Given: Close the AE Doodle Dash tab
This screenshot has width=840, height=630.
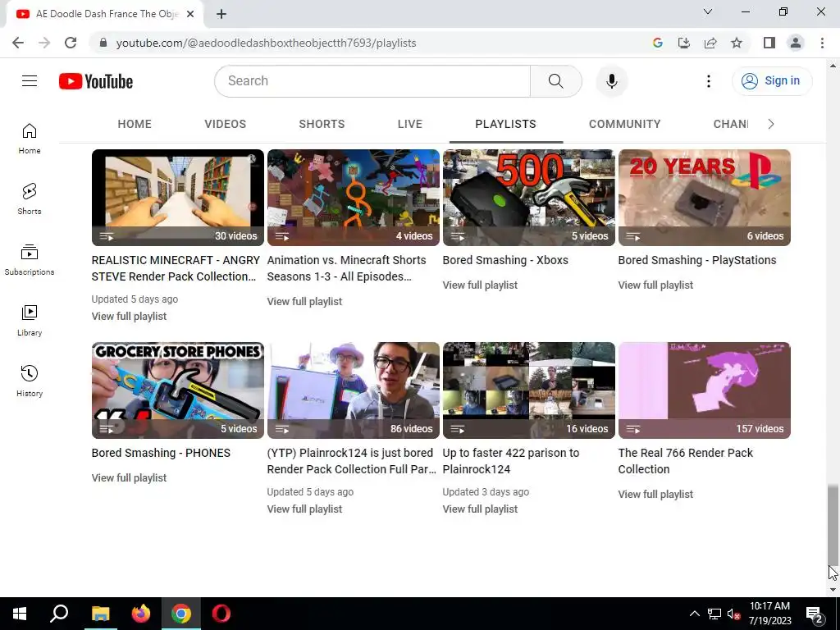Looking at the screenshot, I should point(190,14).
